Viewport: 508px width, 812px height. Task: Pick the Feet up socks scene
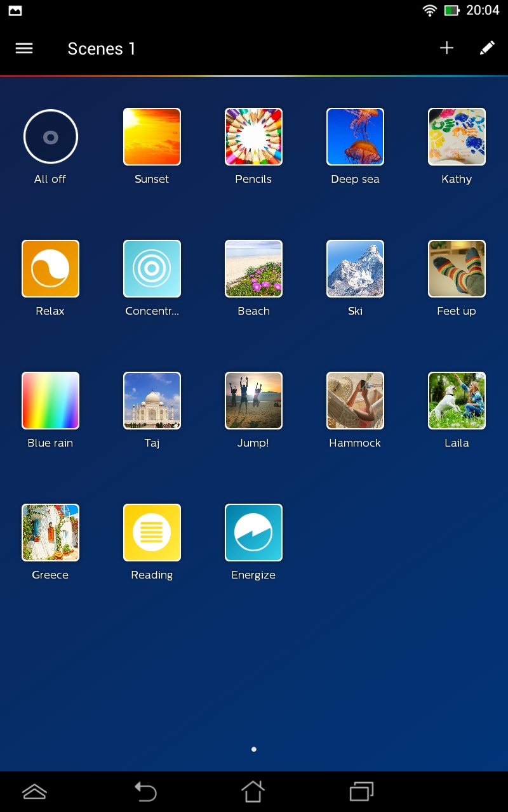point(457,268)
